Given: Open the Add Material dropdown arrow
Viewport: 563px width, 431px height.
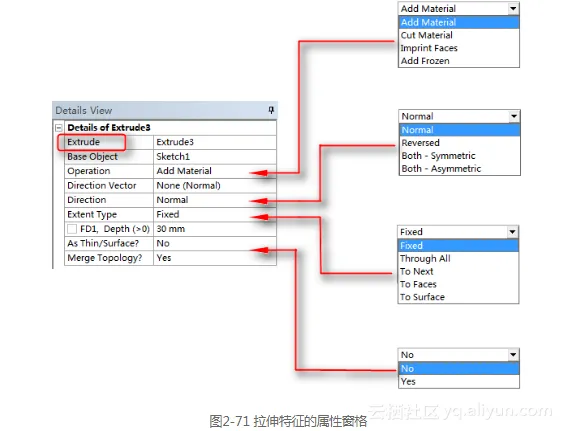Looking at the screenshot, I should (513, 9).
